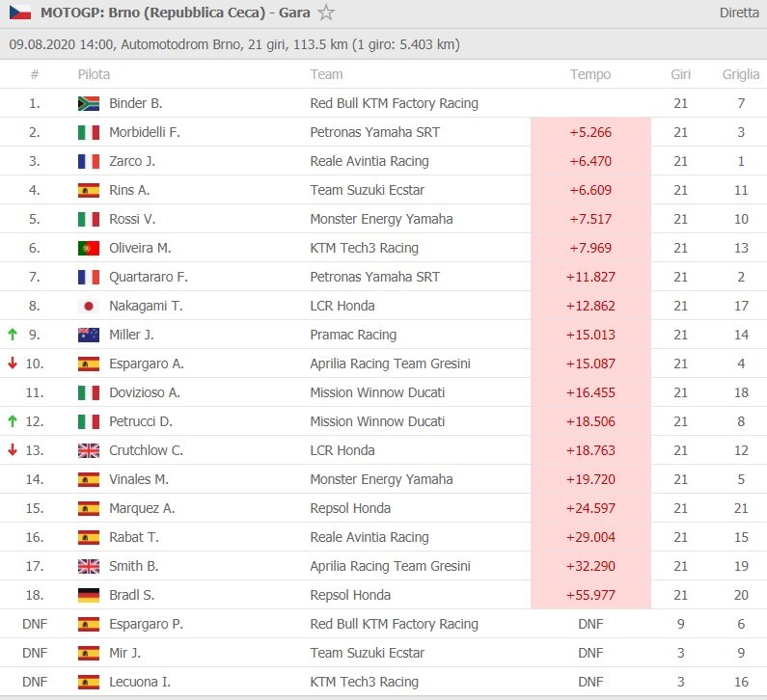This screenshot has width=767, height=700.
Task: Click the Pilota column header
Action: [94, 74]
